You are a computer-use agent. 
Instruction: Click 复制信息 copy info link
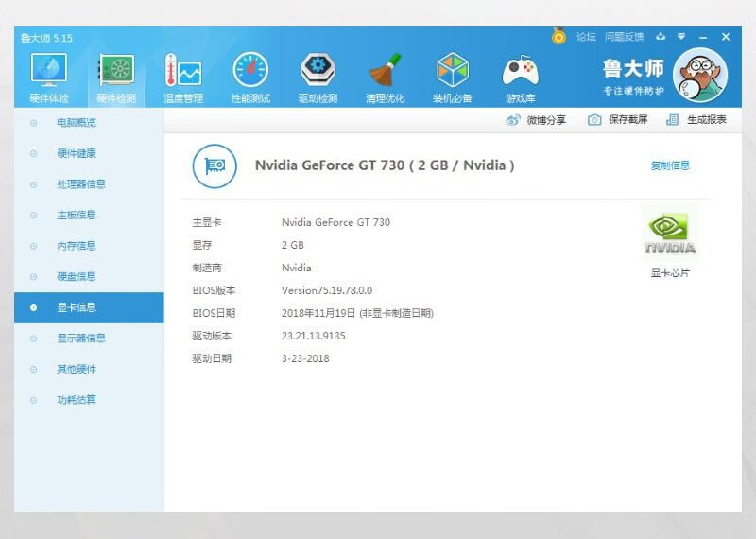click(x=670, y=165)
